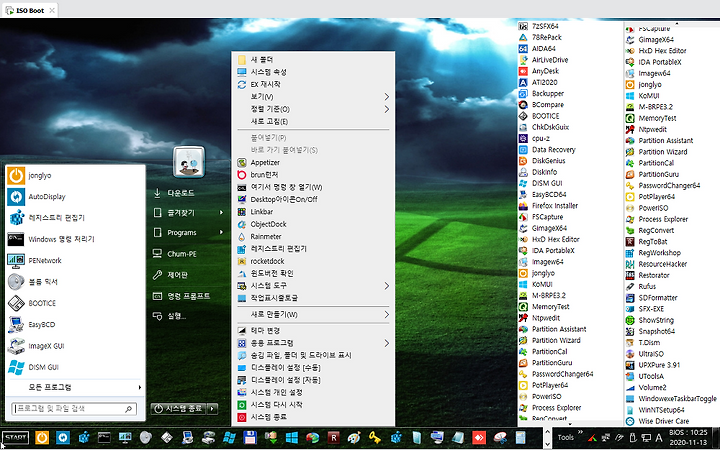Select 테마 변경 in the context menu
This screenshot has width=720, height=450.
coord(313,331)
